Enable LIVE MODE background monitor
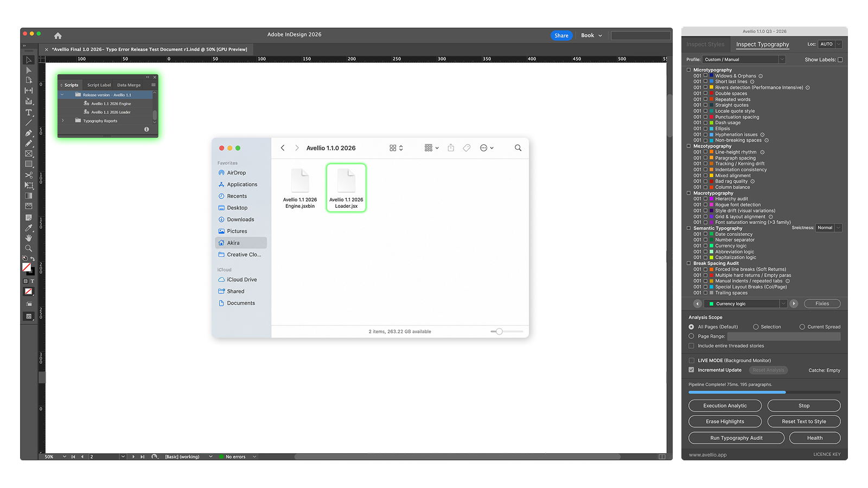 691,361
